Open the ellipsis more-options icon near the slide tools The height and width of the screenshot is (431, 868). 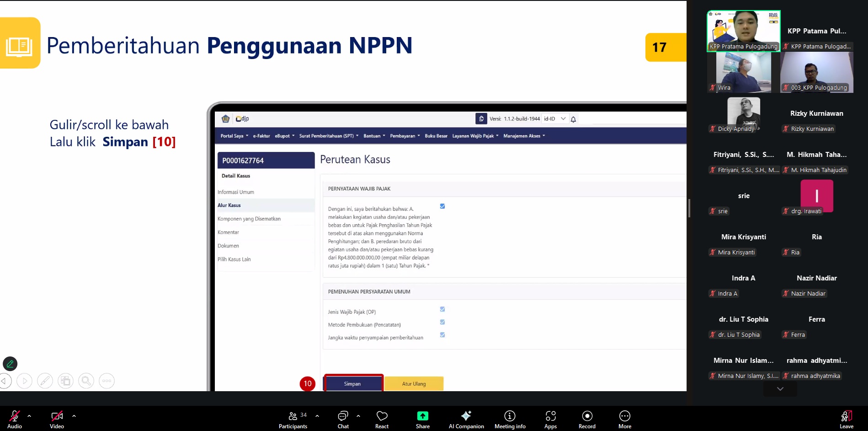tap(107, 380)
